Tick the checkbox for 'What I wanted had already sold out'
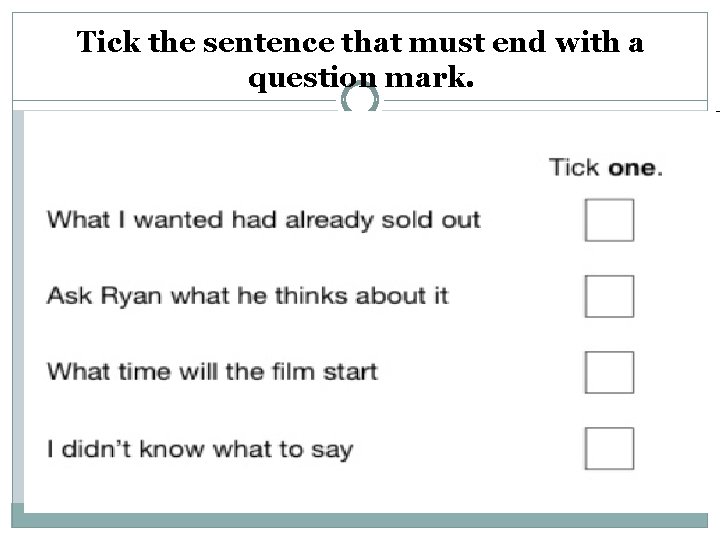720x540 pixels. pos(609,220)
